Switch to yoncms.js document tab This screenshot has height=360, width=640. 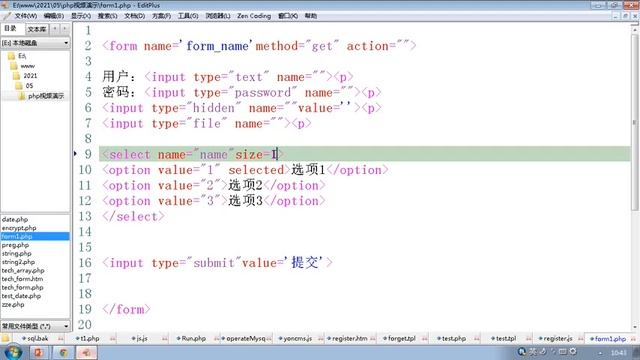click(298, 339)
